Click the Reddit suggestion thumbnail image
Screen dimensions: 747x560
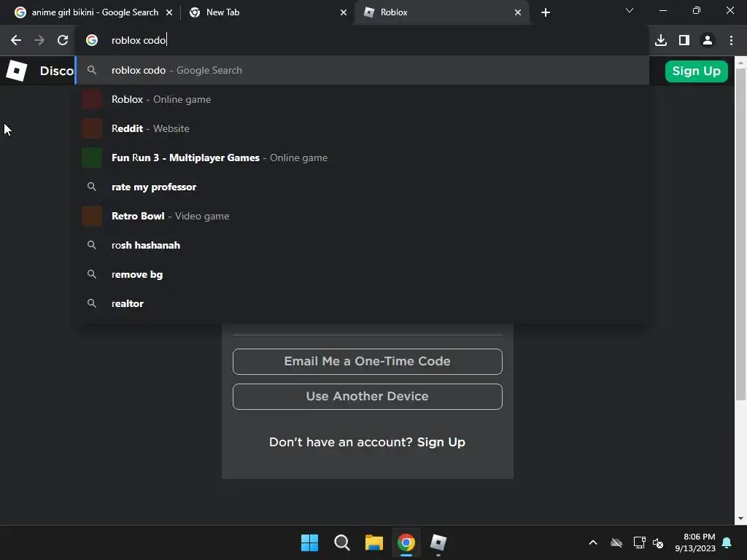(91, 128)
